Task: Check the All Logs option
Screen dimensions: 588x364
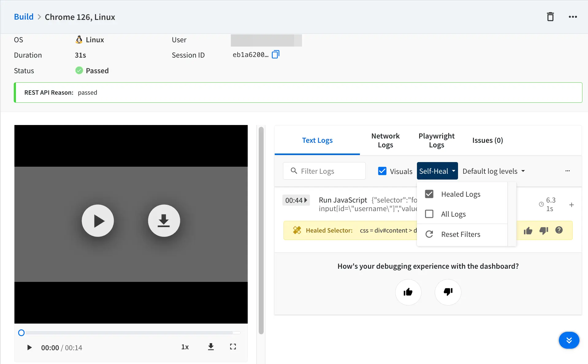Action: (429, 214)
